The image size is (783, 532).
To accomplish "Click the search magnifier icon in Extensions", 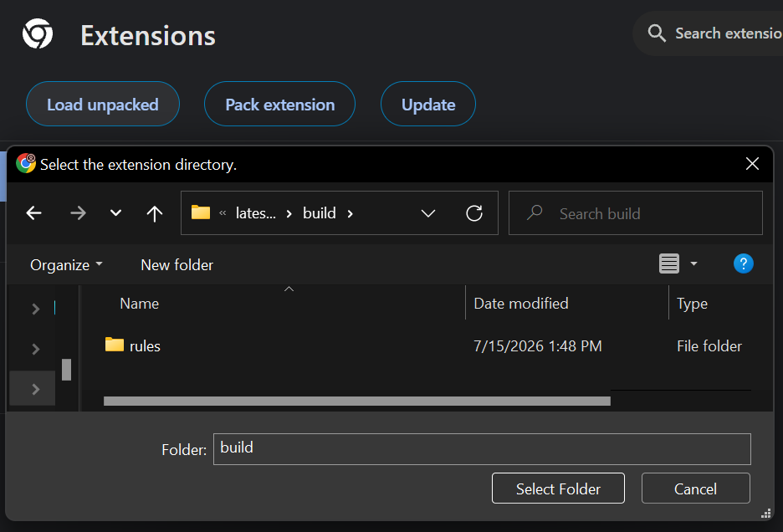I will tap(657, 33).
